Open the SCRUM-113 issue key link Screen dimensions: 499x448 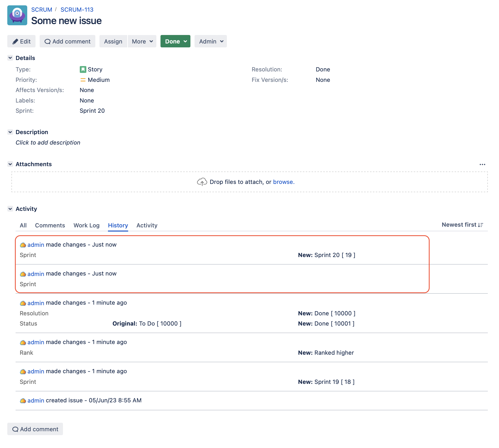coord(77,10)
